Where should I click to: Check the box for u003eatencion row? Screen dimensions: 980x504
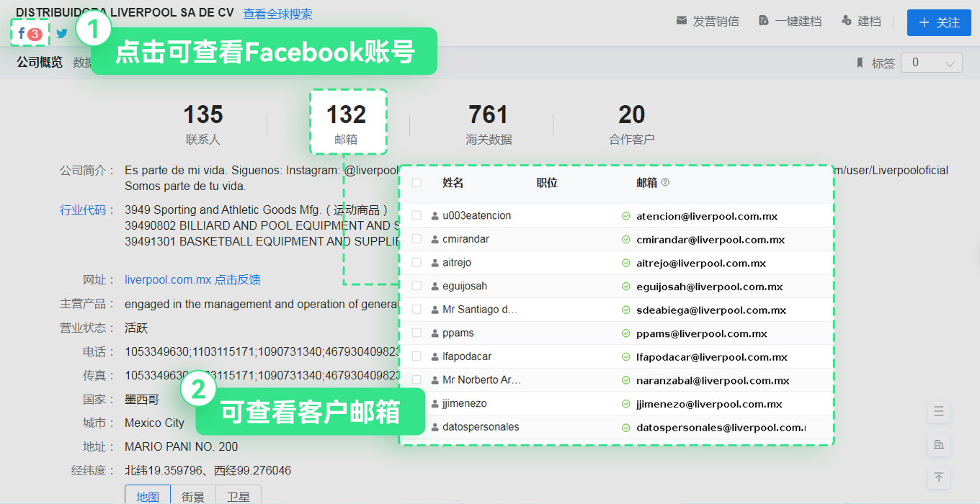416,215
